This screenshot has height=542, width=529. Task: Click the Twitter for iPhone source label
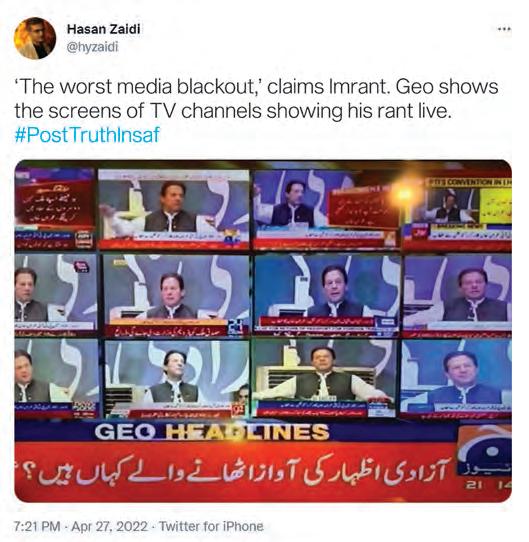pos(211,526)
